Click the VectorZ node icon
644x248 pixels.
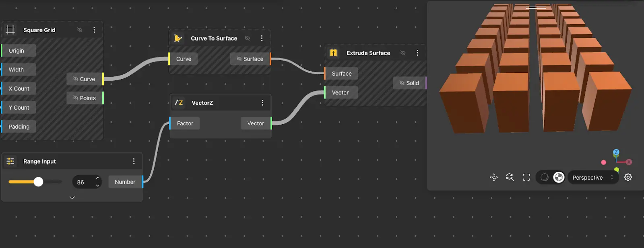point(179,102)
